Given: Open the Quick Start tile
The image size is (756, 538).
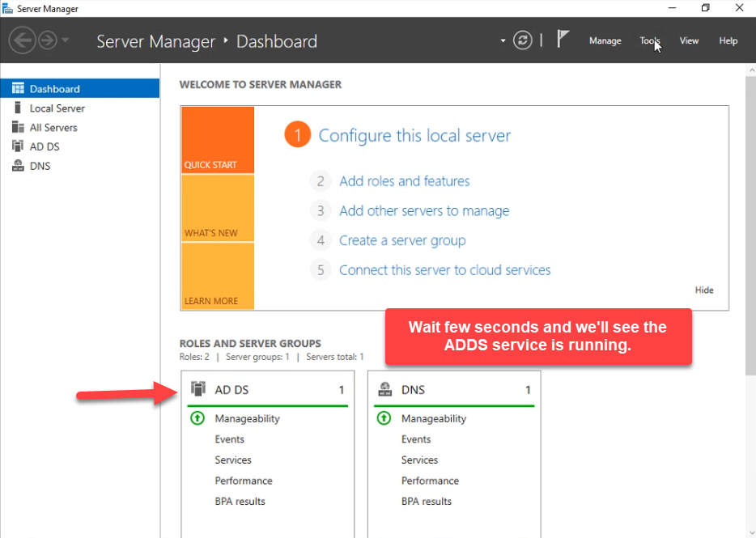Looking at the screenshot, I should coord(218,140).
